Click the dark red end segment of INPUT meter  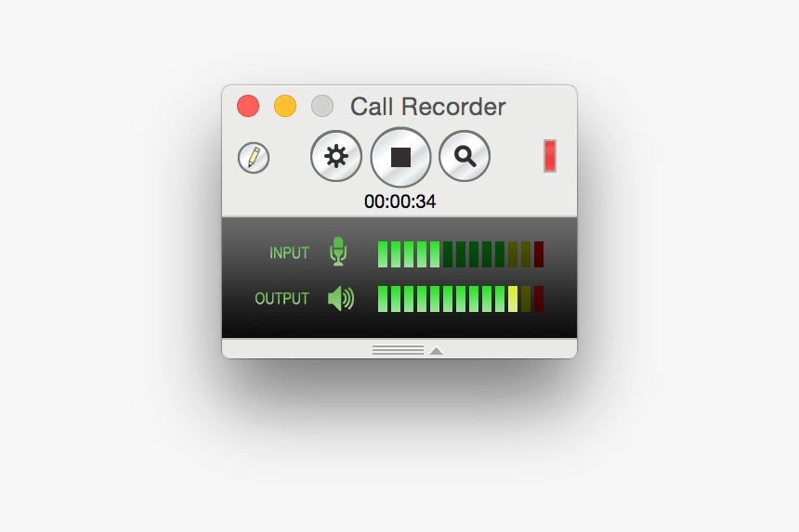pos(539,254)
